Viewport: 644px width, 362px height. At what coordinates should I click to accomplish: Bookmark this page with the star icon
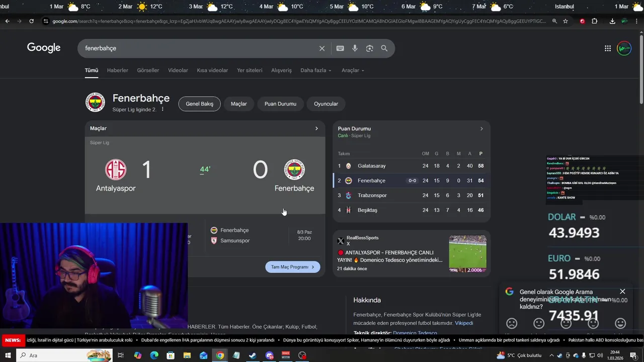566,21
